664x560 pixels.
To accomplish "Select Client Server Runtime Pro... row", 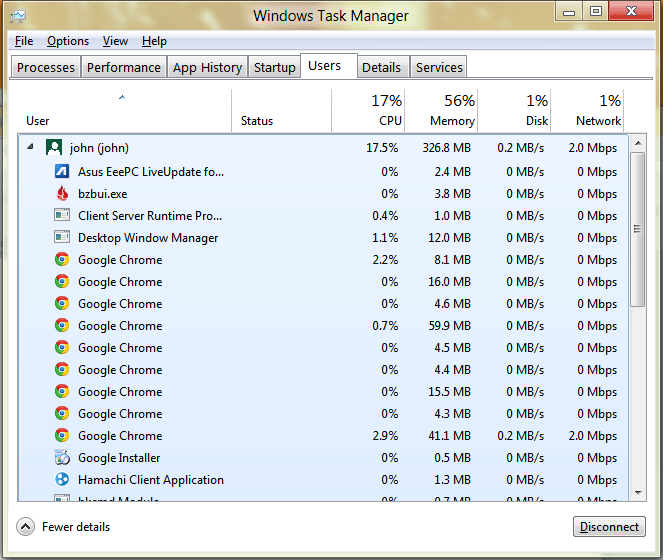I will tap(323, 216).
